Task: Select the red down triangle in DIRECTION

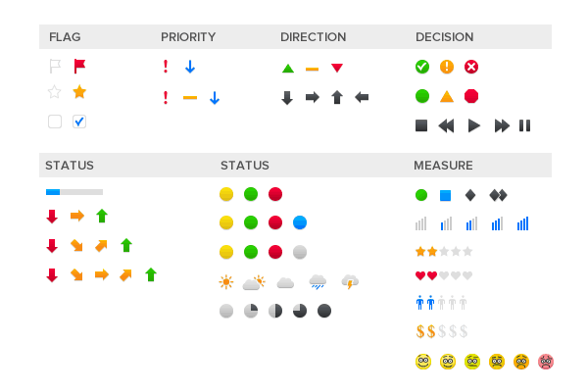Action: click(337, 68)
